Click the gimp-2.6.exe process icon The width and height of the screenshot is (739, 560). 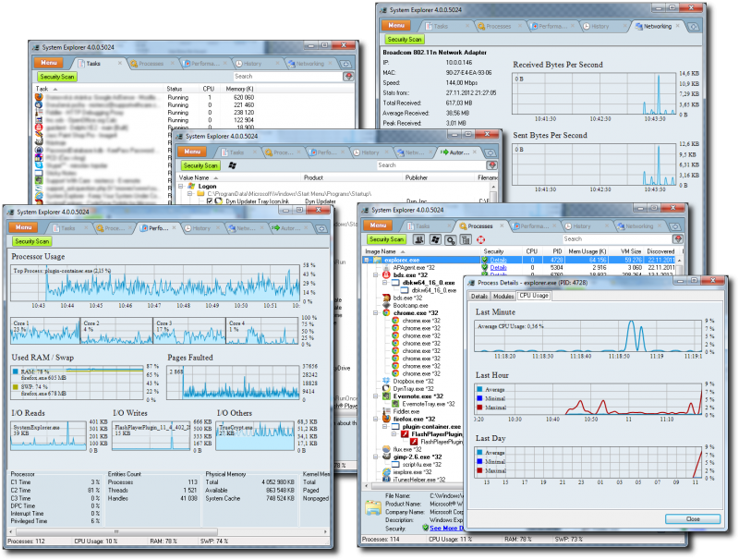point(386,457)
